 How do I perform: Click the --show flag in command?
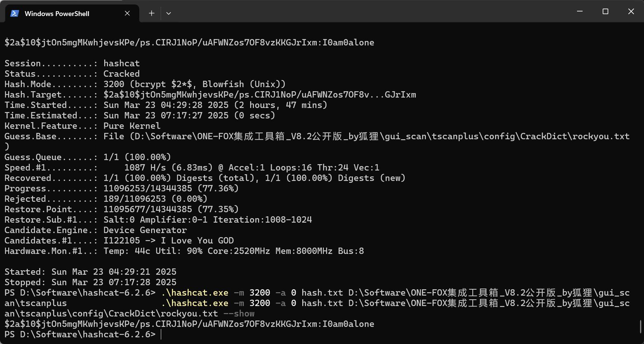click(239, 313)
